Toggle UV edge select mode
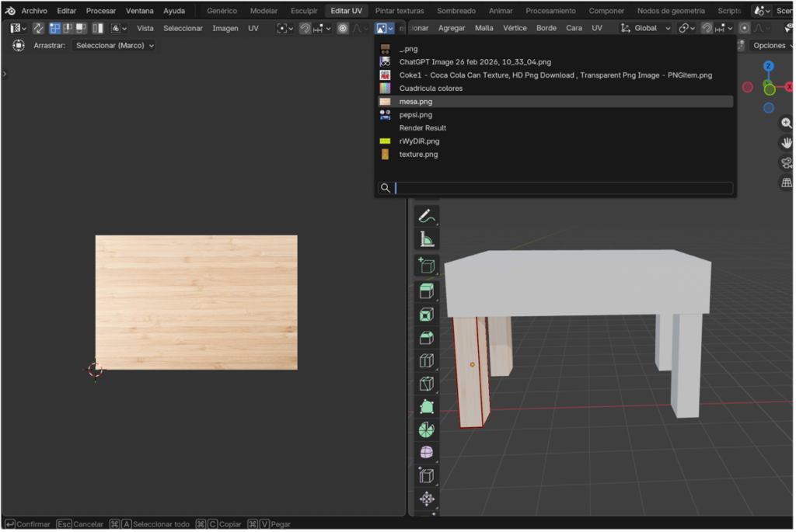Image resolution: width=796 pixels, height=532 pixels. (68, 28)
